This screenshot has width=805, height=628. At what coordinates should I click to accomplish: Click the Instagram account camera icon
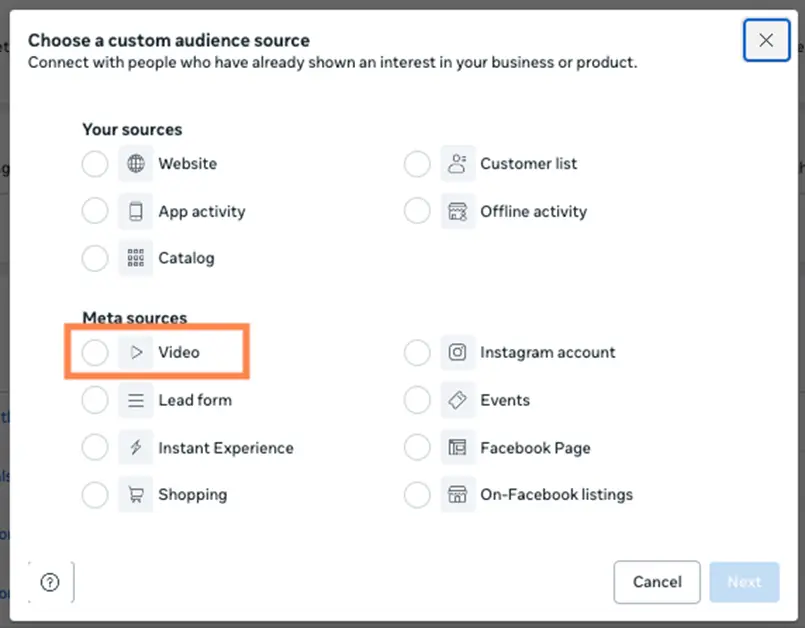[458, 352]
